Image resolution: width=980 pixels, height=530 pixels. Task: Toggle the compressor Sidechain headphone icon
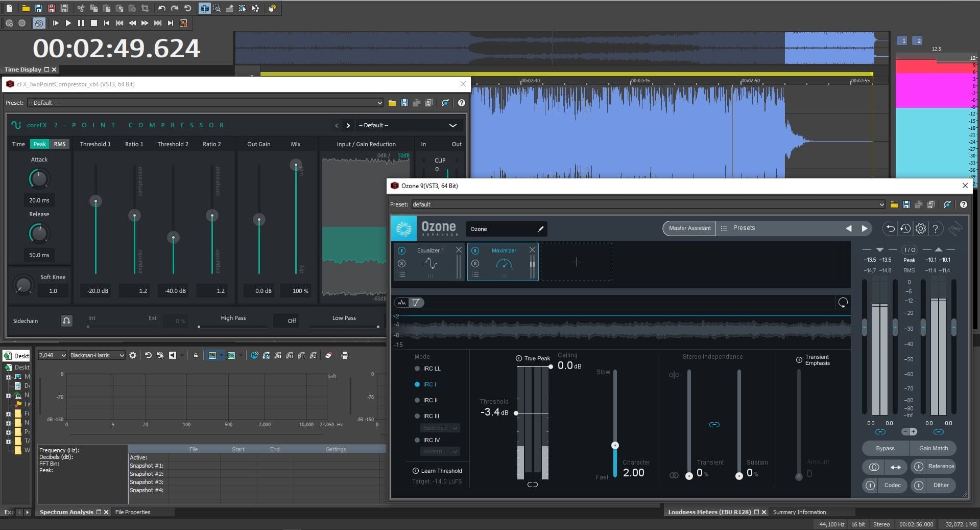coord(66,320)
